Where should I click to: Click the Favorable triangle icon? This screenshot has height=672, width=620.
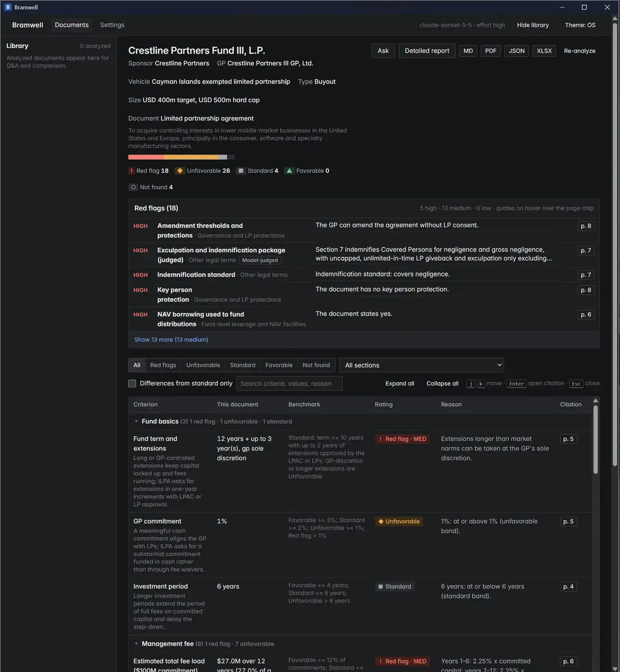coord(289,171)
